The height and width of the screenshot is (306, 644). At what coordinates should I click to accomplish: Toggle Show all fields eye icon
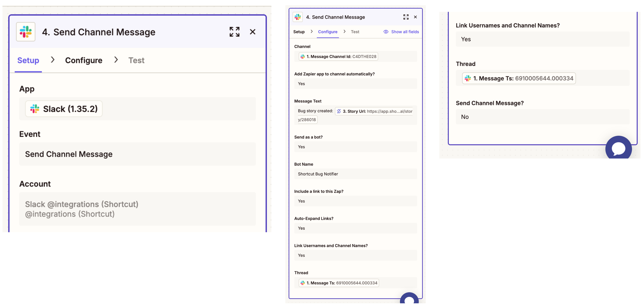386,32
